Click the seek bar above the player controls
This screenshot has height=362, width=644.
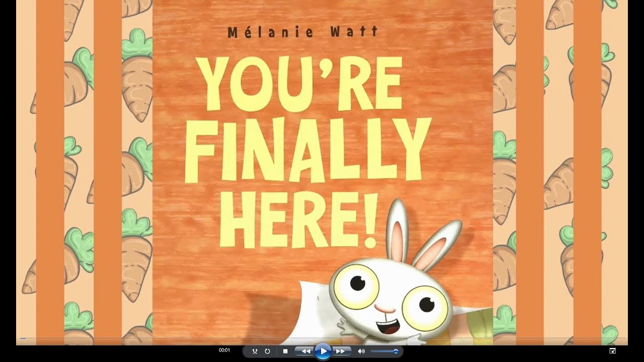(x=322, y=338)
